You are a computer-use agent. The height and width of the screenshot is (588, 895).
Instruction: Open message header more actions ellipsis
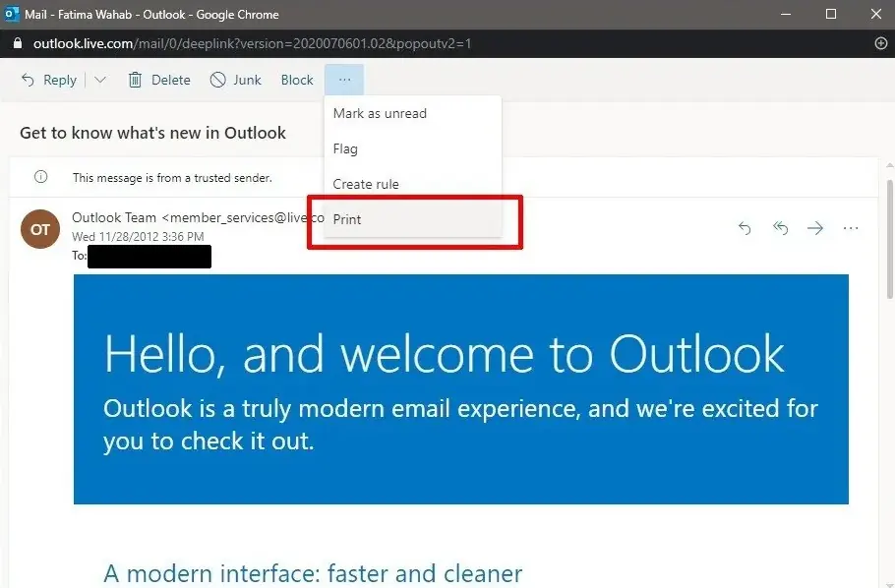(851, 228)
